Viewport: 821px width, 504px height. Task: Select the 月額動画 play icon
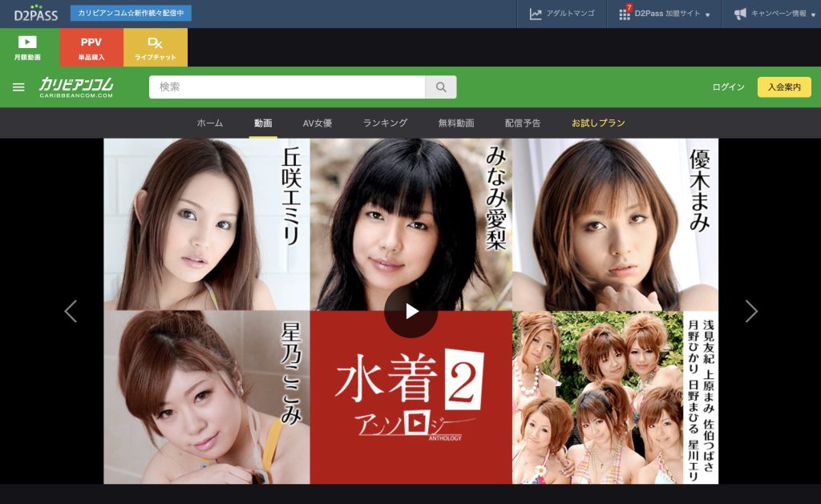27,42
